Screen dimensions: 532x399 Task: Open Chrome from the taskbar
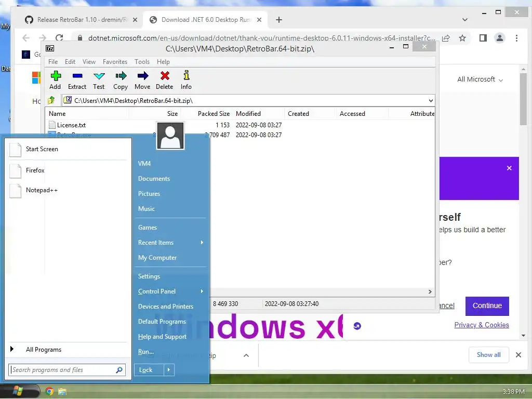point(49,392)
